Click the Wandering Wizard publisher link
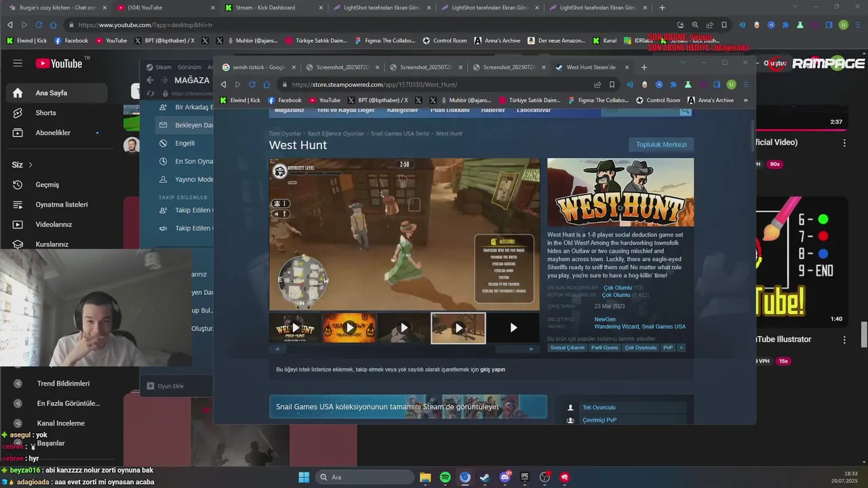 pos(616,327)
